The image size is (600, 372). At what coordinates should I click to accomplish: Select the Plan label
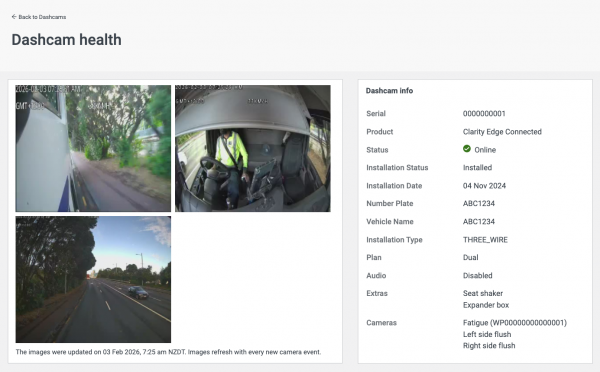coord(374,258)
